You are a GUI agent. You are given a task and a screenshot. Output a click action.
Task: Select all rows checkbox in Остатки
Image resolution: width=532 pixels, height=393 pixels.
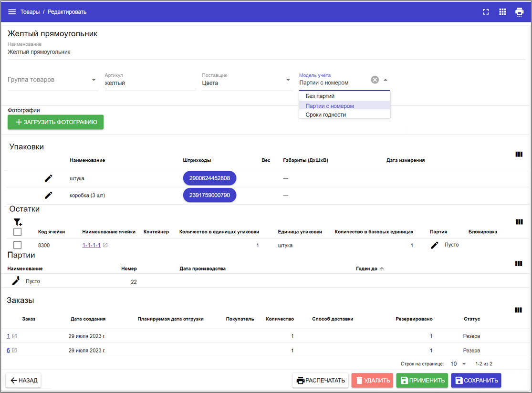pyautogui.click(x=18, y=232)
